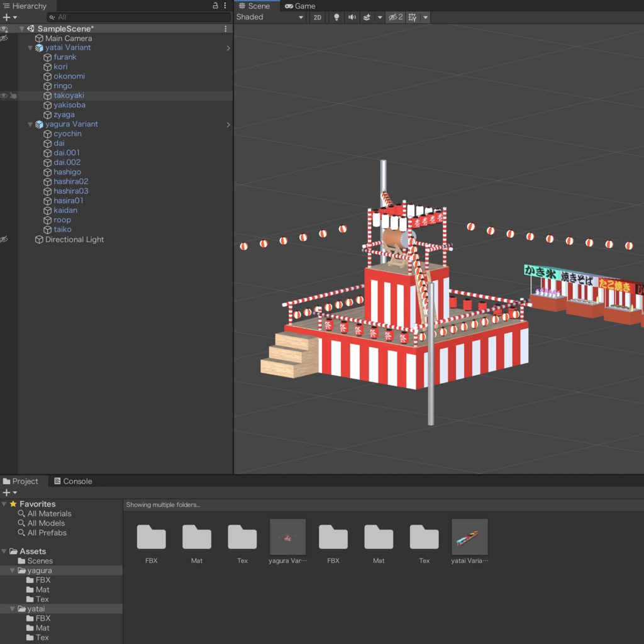The height and width of the screenshot is (644, 644).
Task: Toggle visibility eye for takoyaki object
Action: (4, 96)
